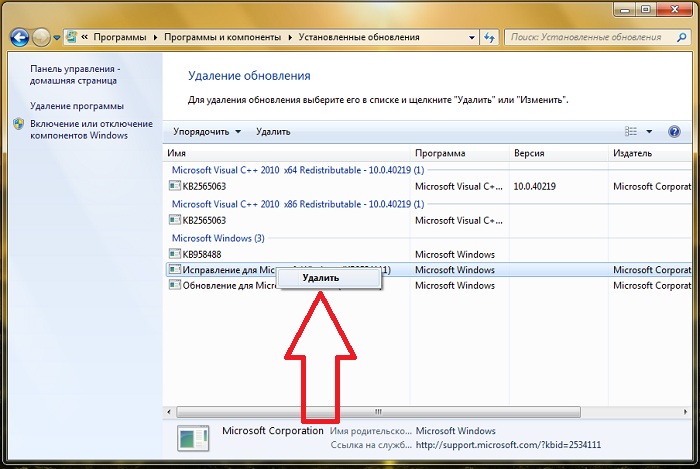Refresh the address bar location
The height and width of the screenshot is (469, 700).
pos(489,37)
